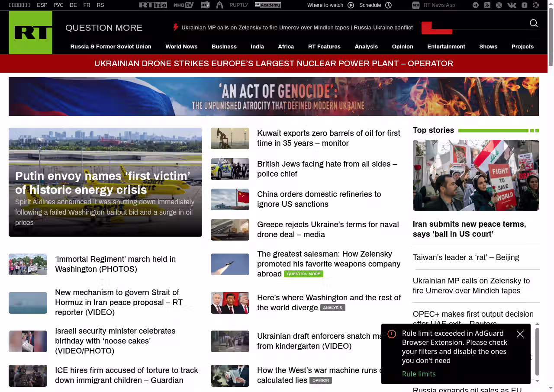Click the Schedule clock icon

388,5
